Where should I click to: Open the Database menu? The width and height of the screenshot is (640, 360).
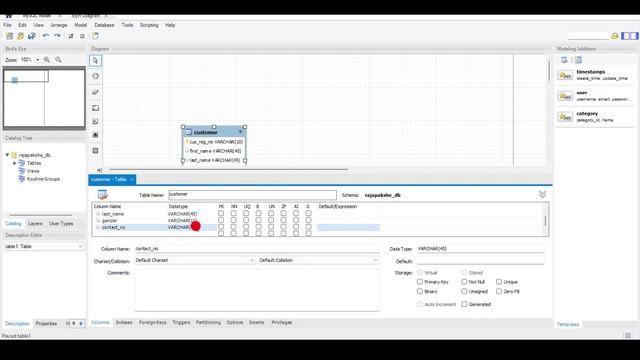[104, 25]
